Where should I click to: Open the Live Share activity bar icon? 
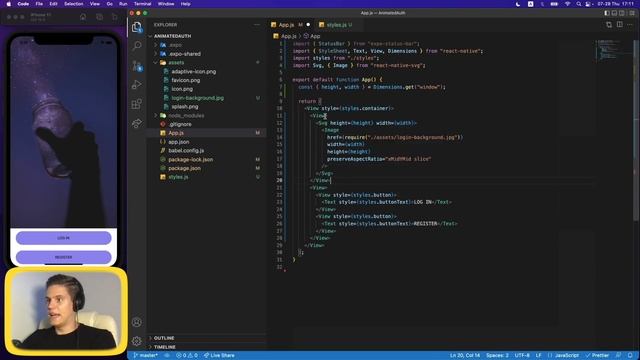click(x=137, y=123)
